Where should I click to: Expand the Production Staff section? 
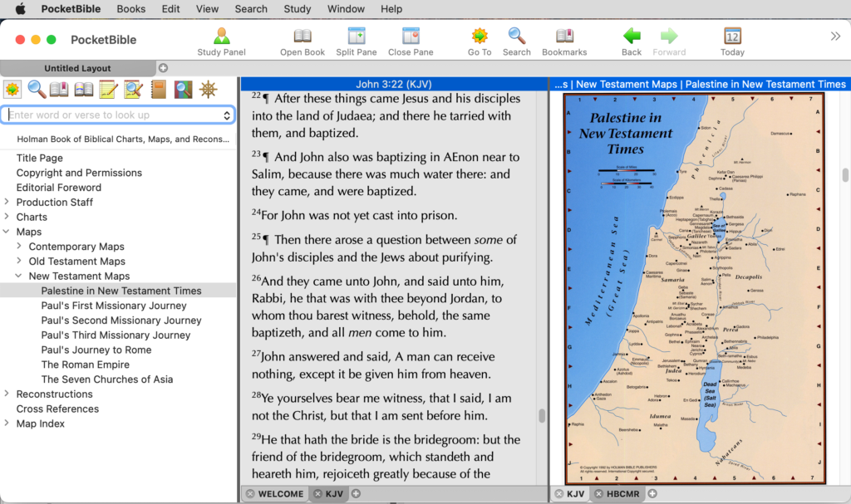(x=7, y=202)
